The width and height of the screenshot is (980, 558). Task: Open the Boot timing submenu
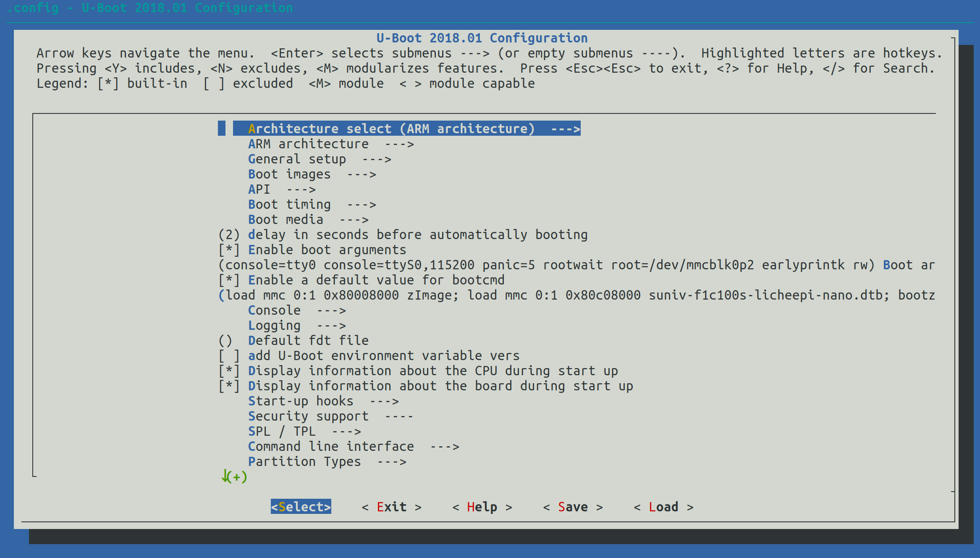(x=289, y=204)
